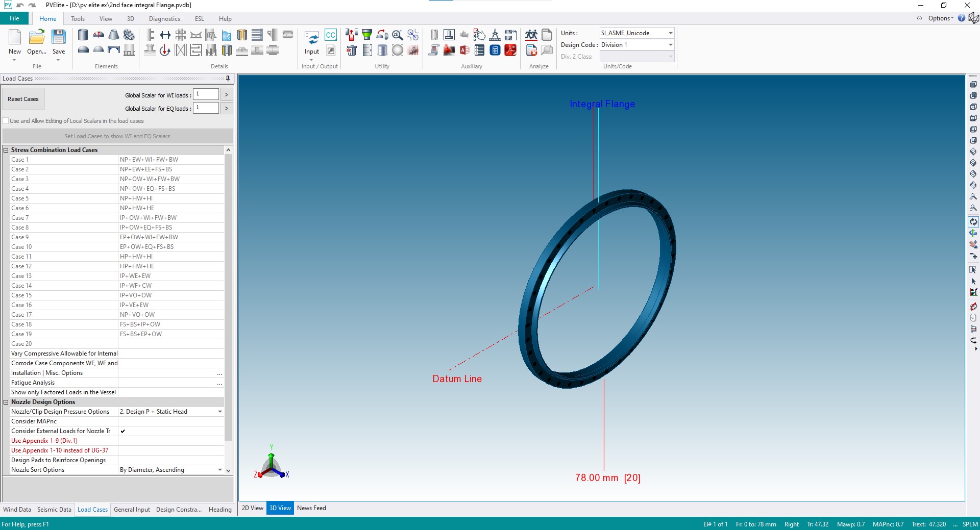Click the 3D PDF export icon
980x530 pixels.
click(x=510, y=50)
